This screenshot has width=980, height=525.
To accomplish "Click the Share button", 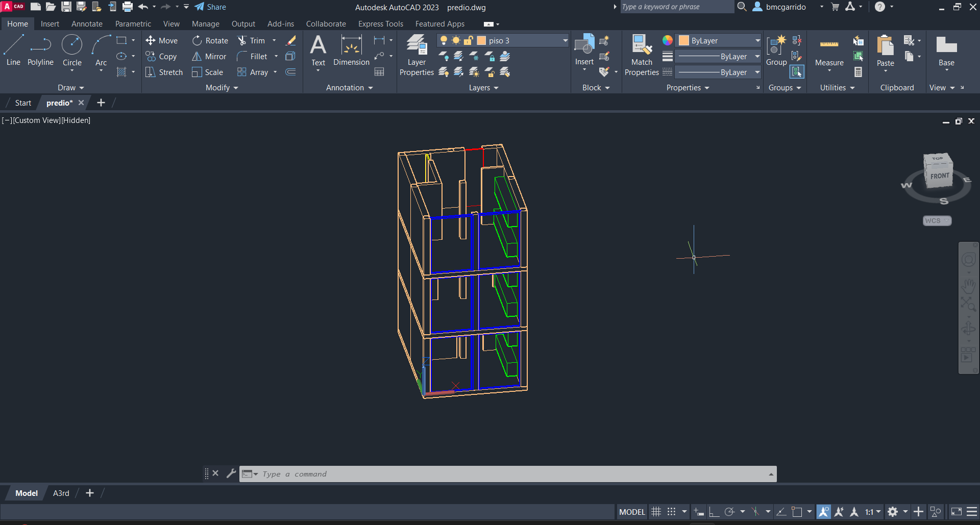I will pyautogui.click(x=210, y=7).
